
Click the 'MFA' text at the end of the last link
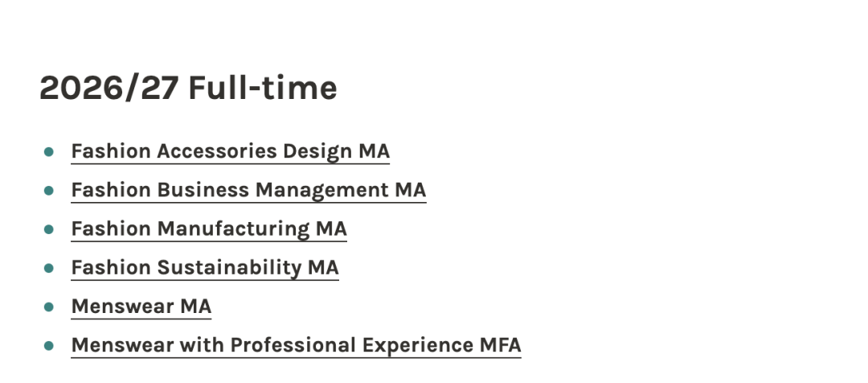click(x=500, y=344)
